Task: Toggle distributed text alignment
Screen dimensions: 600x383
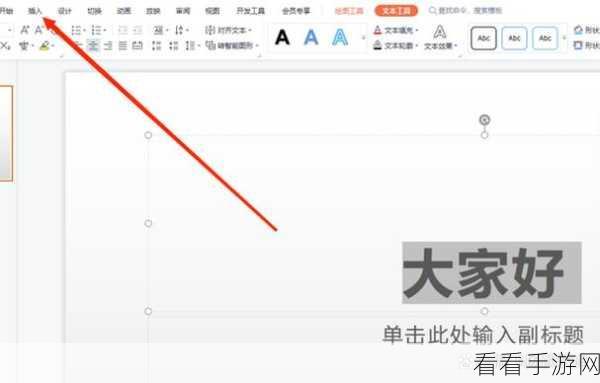Action: [137, 46]
